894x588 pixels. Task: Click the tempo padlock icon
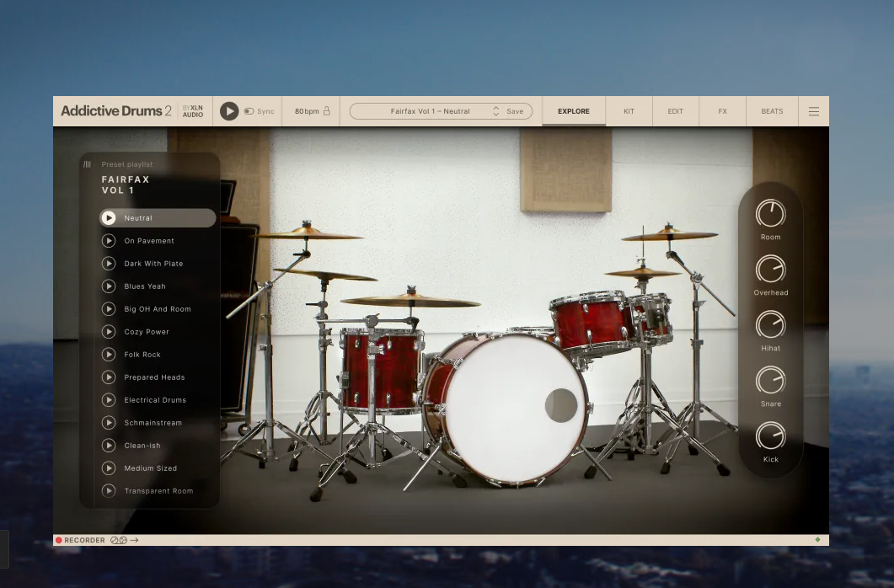coord(327,110)
